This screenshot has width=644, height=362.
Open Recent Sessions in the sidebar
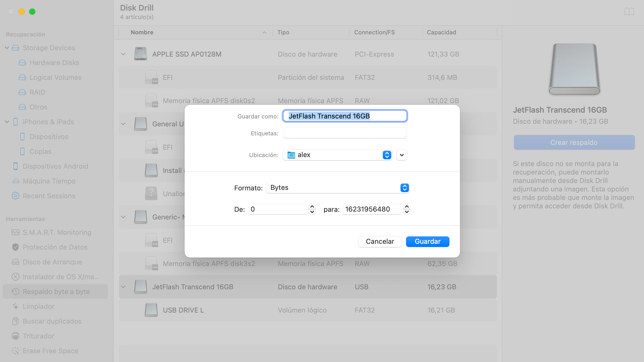pyautogui.click(x=49, y=196)
